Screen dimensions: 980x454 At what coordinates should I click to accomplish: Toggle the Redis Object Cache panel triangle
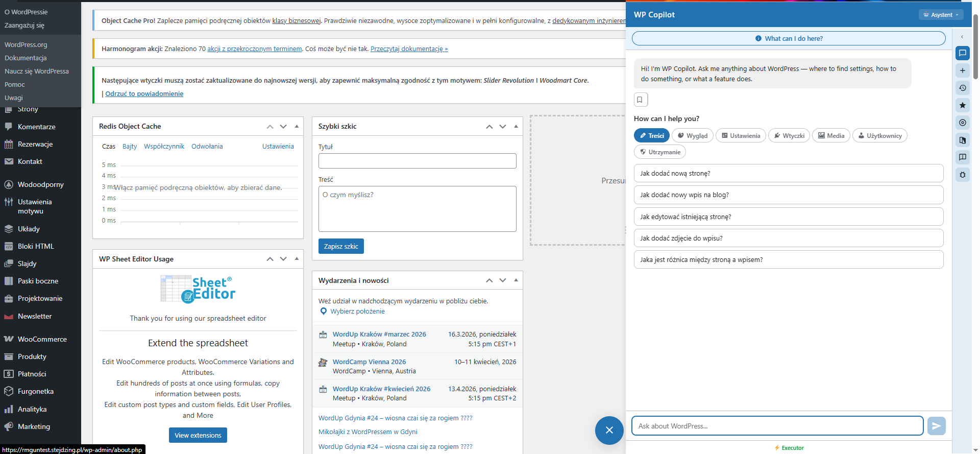click(x=297, y=126)
